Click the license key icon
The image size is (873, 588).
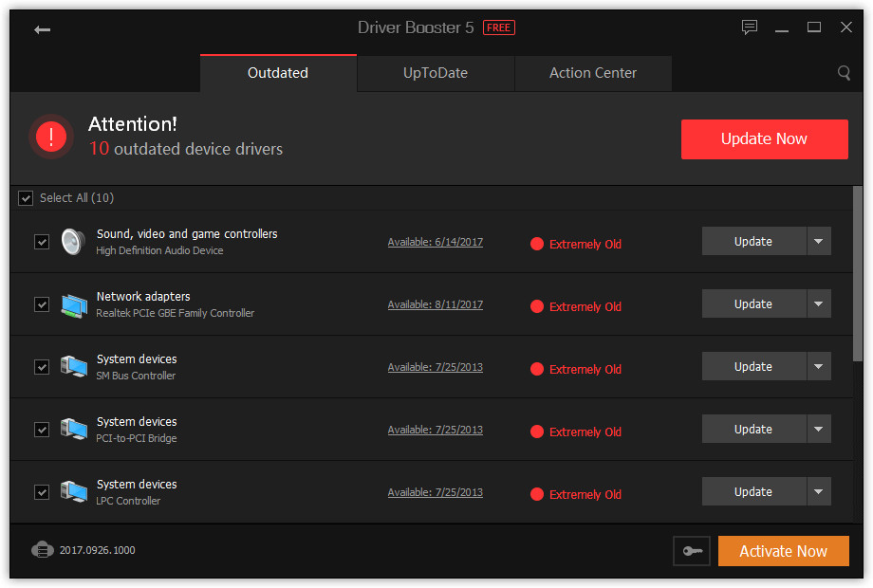coord(692,551)
